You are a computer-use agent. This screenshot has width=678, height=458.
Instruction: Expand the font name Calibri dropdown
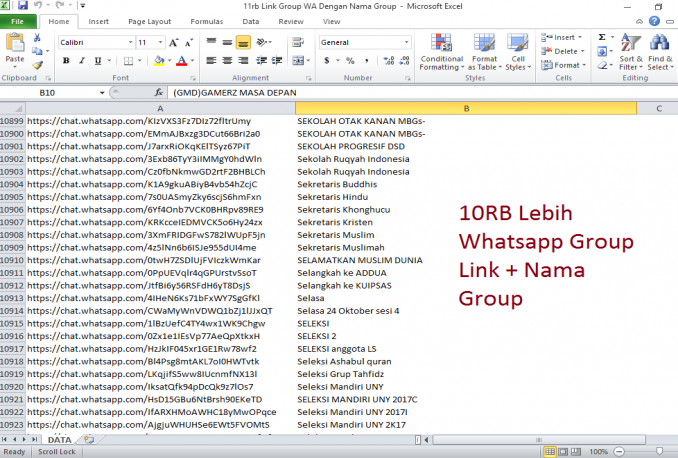click(x=129, y=43)
